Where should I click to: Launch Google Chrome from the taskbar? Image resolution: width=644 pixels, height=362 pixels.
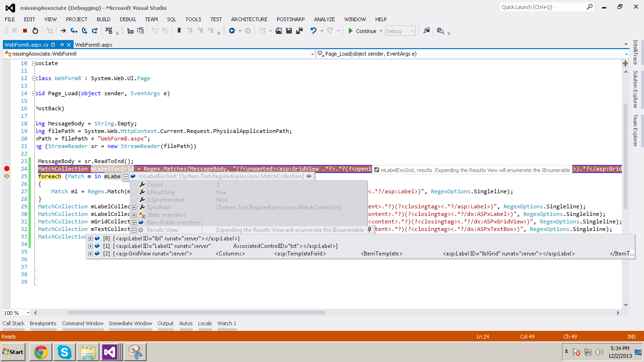pyautogui.click(x=41, y=352)
